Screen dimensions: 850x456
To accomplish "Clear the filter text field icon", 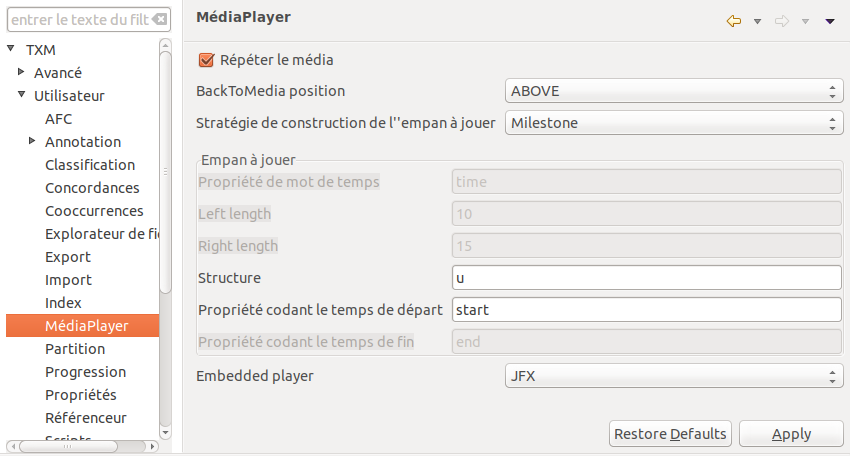I will (x=159, y=19).
